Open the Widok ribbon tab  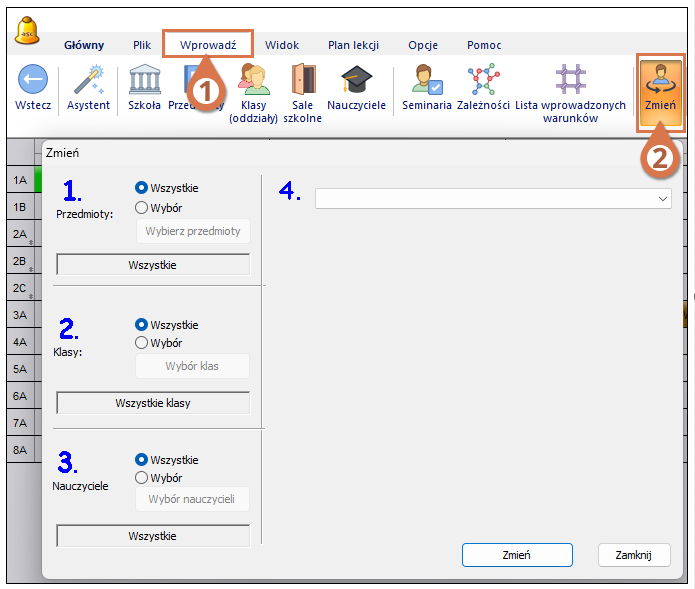[281, 45]
